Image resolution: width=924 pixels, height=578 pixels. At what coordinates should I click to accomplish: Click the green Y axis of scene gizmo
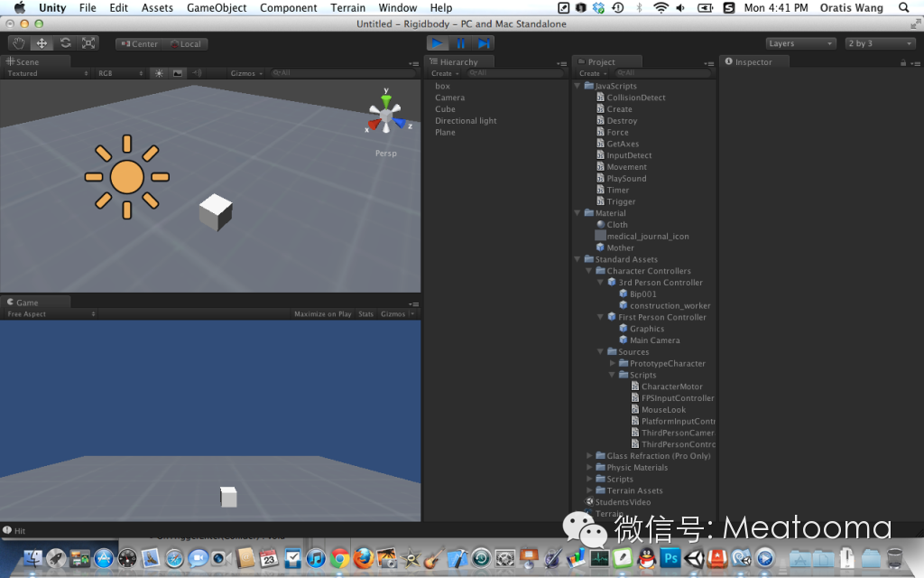pyautogui.click(x=386, y=99)
